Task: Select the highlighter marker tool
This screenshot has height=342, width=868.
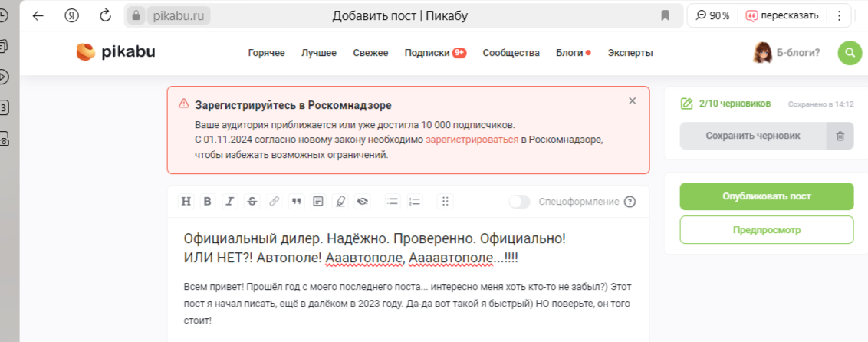Action: coord(340,202)
